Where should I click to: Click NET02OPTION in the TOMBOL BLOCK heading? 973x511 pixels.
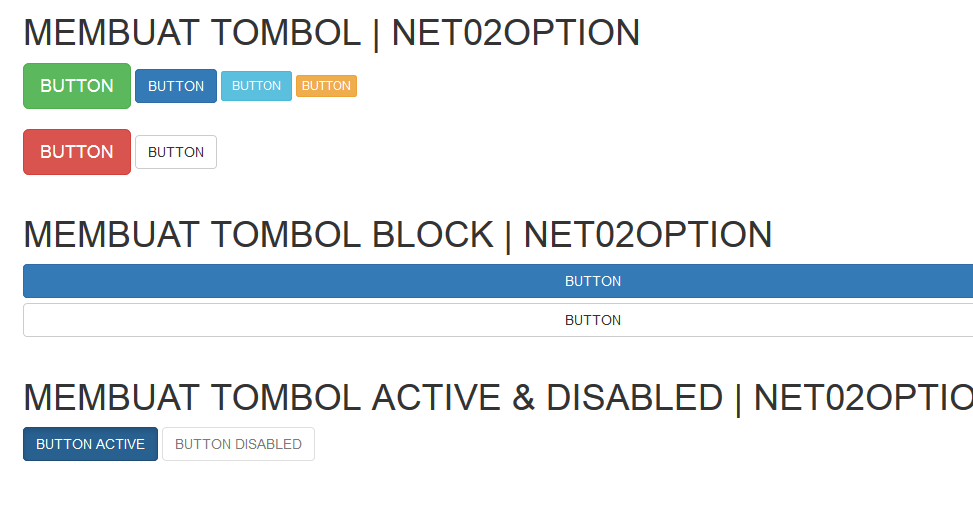pyautogui.click(x=647, y=235)
